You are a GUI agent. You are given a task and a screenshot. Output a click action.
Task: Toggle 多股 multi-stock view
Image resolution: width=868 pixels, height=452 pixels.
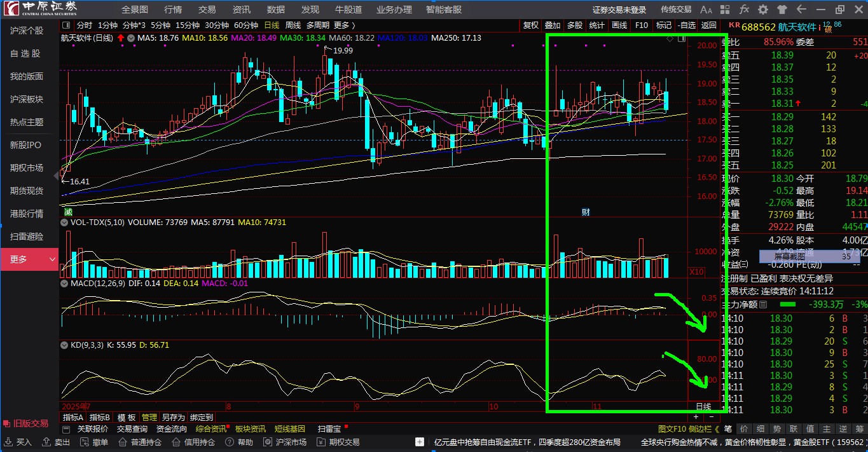coord(575,25)
